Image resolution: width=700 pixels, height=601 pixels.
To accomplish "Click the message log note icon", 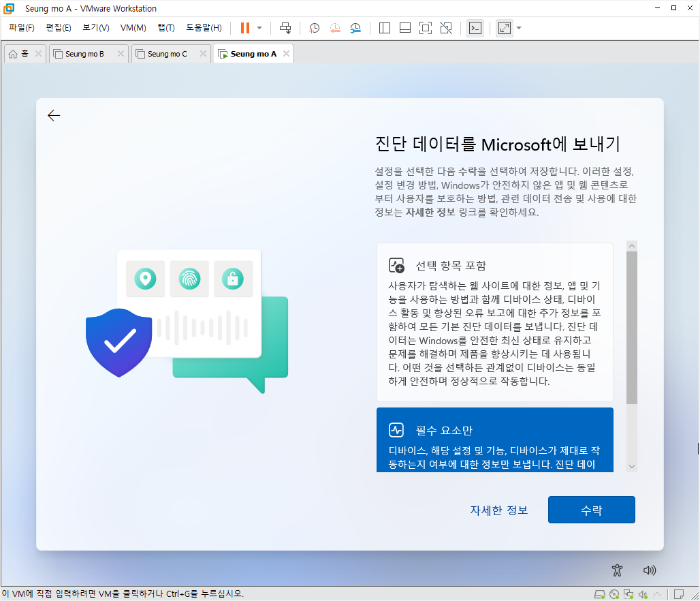I will click(x=679, y=594).
